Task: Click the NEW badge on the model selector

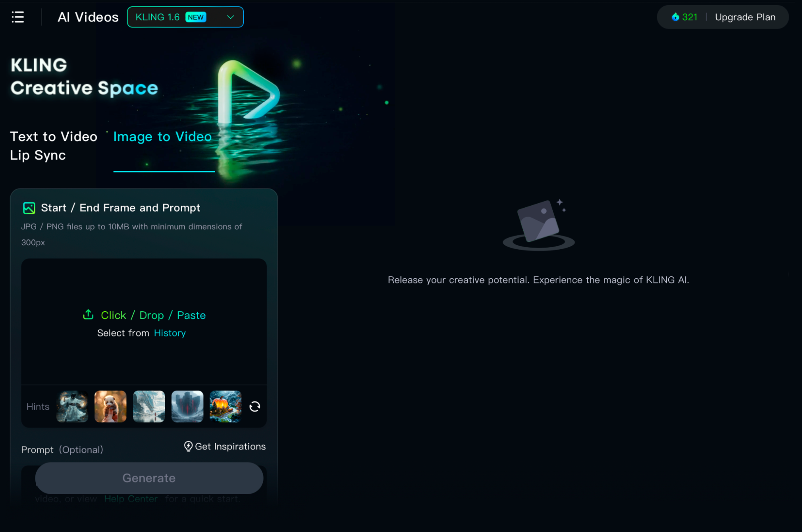Action: click(196, 17)
